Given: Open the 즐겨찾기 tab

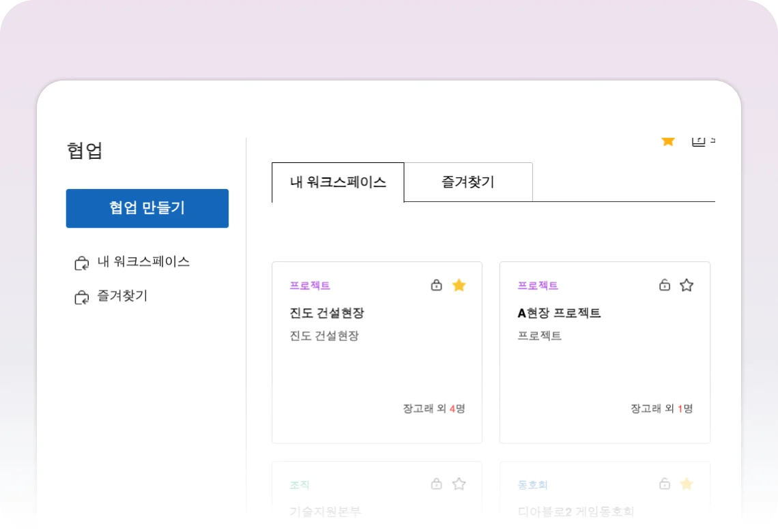Looking at the screenshot, I should [x=467, y=182].
